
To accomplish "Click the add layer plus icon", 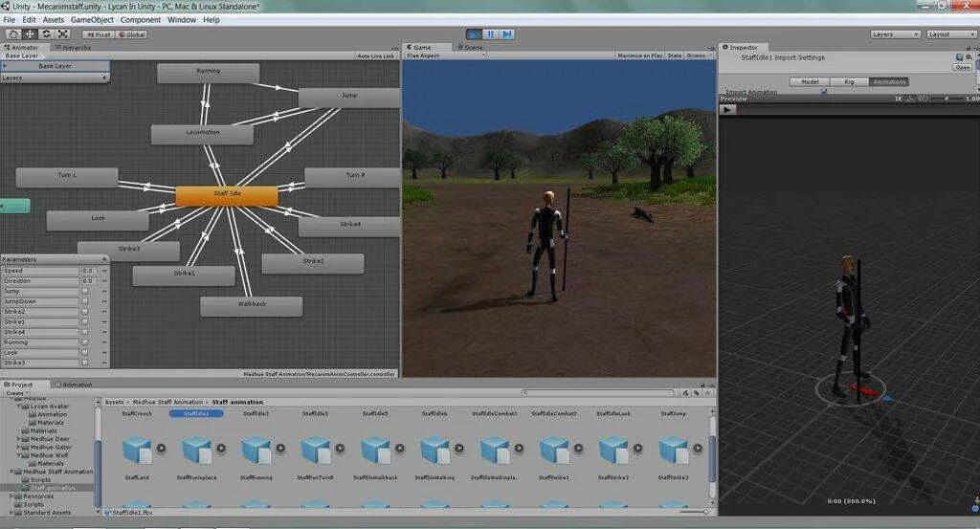I will pos(104,77).
